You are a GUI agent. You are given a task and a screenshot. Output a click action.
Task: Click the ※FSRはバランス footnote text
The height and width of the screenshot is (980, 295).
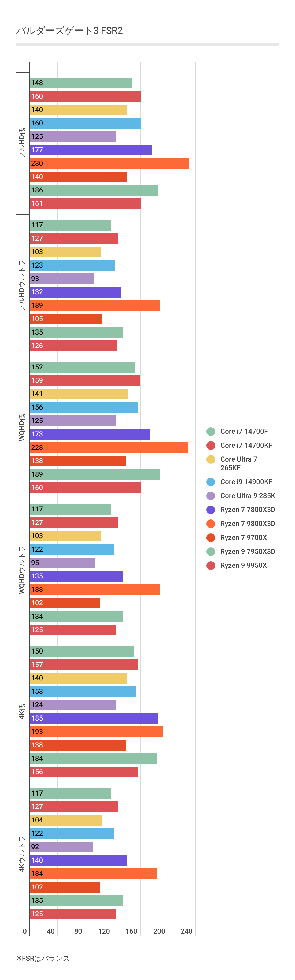coord(43,958)
